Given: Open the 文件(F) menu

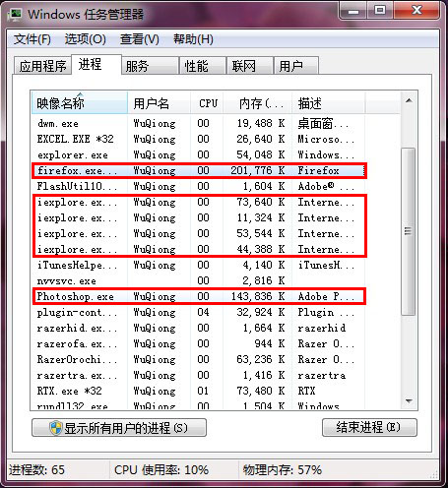Looking at the screenshot, I should [32, 39].
